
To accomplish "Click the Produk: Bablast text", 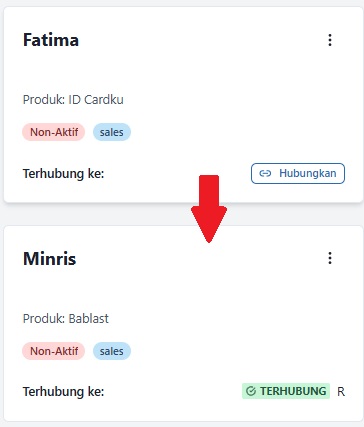I will [x=66, y=319].
